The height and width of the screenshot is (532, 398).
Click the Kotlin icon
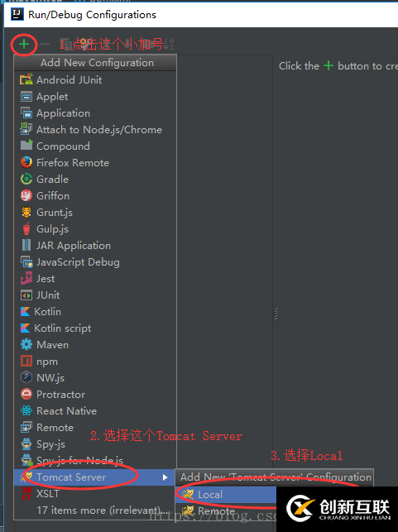(26, 311)
